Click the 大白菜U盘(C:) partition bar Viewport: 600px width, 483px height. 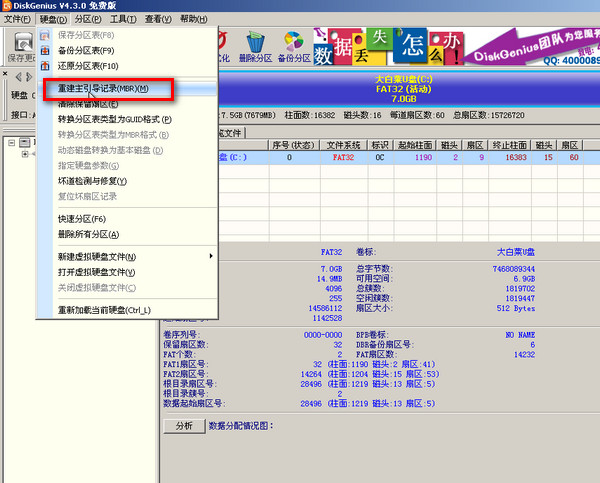403,89
